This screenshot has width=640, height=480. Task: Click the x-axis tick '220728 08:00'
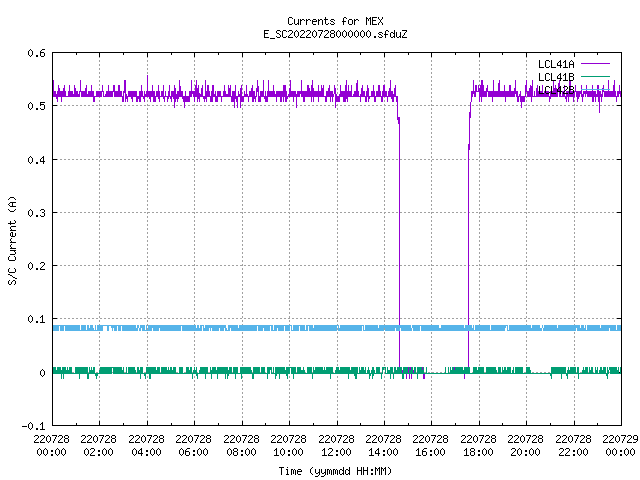(241, 446)
